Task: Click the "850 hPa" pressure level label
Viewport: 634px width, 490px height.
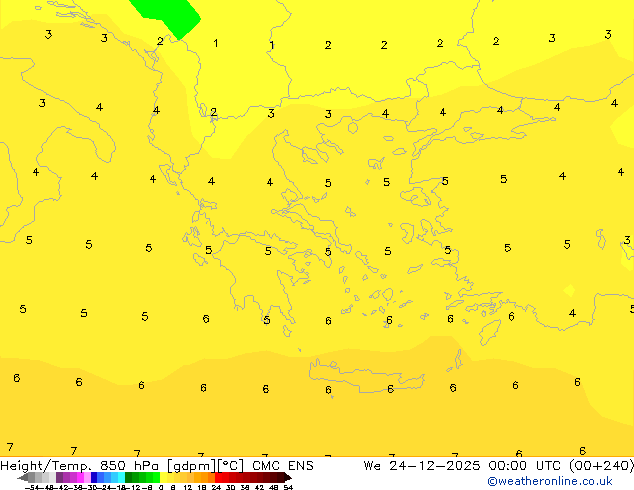Action: pos(130,465)
